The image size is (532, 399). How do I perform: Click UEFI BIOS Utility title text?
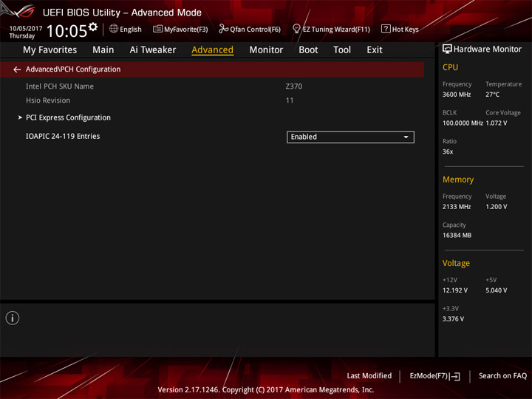click(122, 13)
